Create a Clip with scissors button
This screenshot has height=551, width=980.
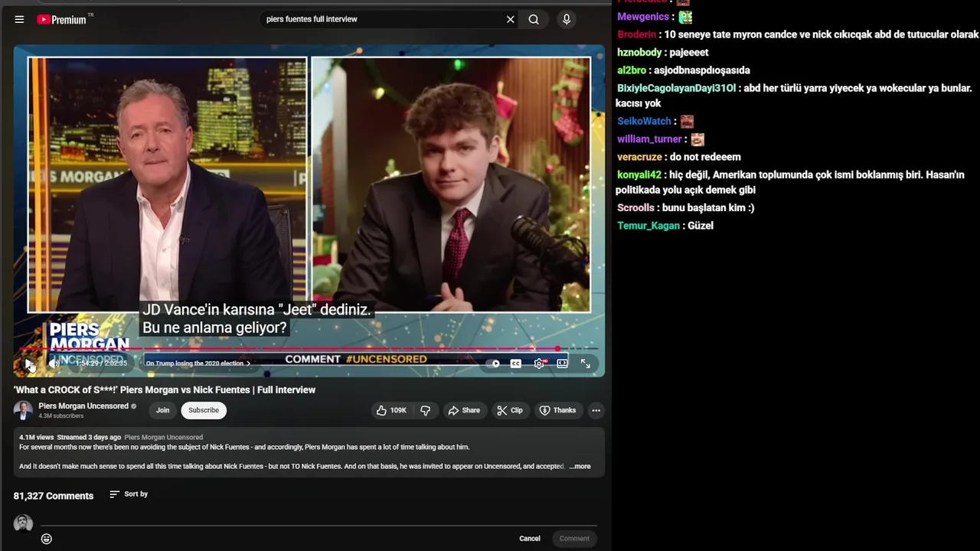[510, 410]
